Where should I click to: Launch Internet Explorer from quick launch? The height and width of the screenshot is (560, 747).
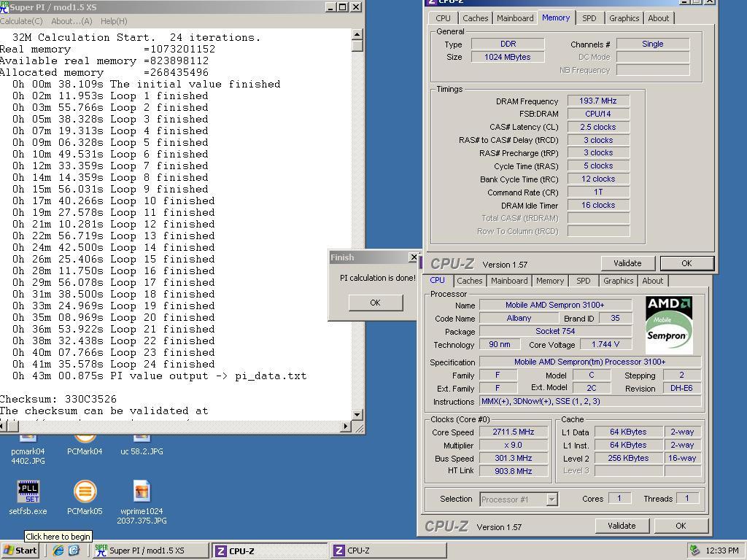(58, 550)
